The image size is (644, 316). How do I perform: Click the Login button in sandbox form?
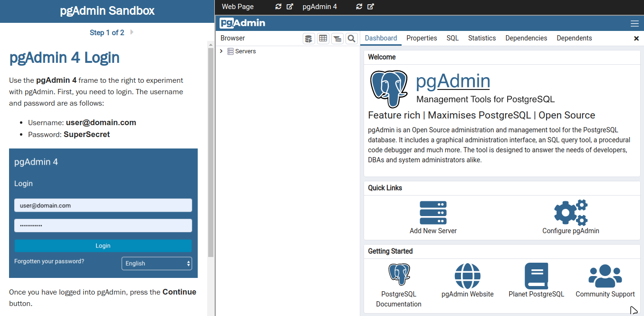(x=103, y=246)
